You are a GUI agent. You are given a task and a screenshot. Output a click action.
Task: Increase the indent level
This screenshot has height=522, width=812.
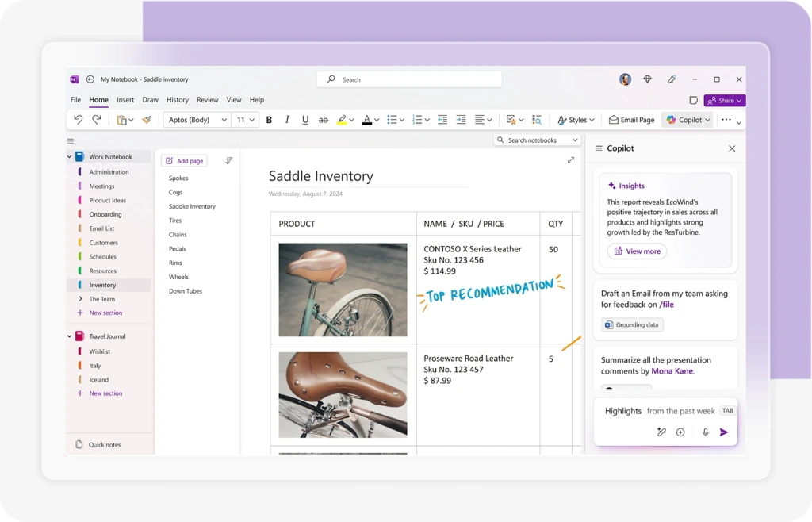[461, 120]
